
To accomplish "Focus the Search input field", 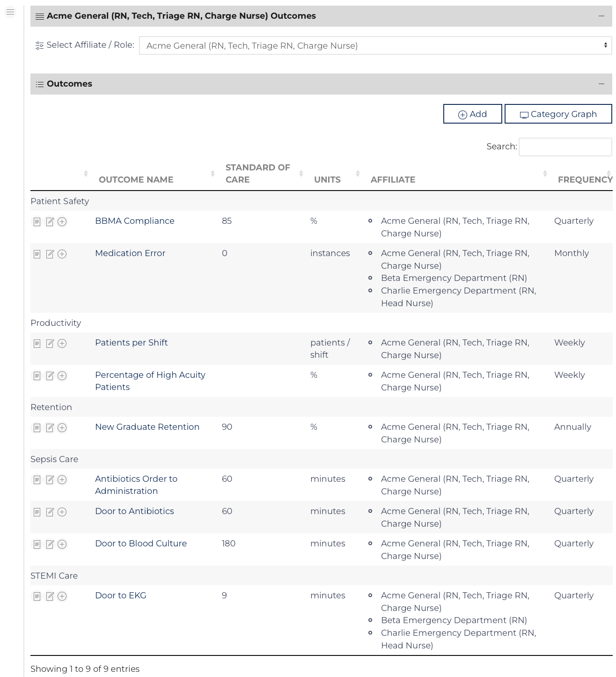I will 565,147.
